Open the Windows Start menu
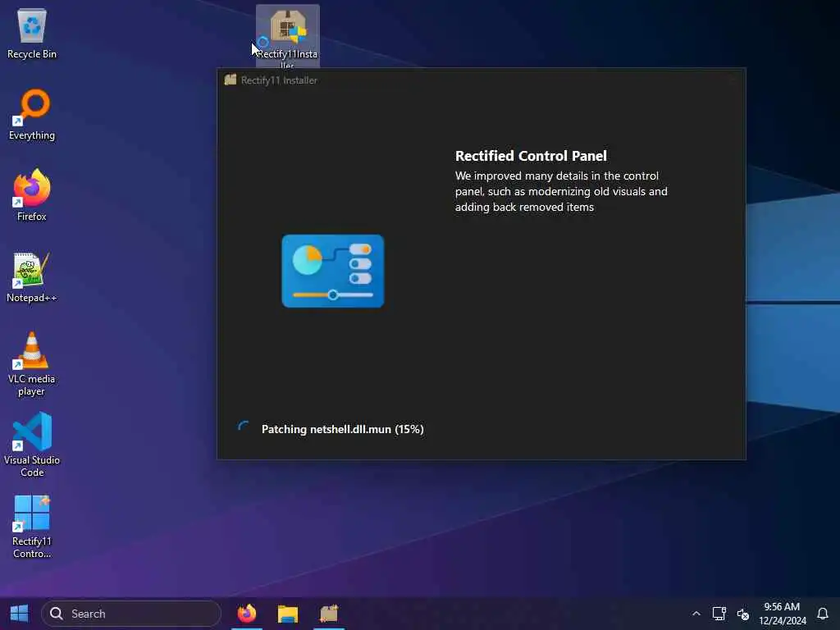840x630 pixels. [x=20, y=614]
